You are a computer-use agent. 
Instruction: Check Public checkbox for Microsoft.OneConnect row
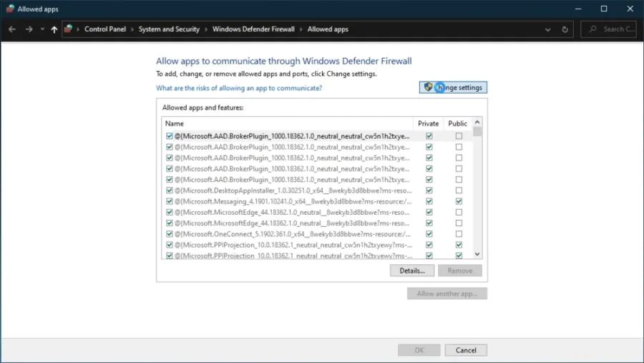click(x=459, y=234)
